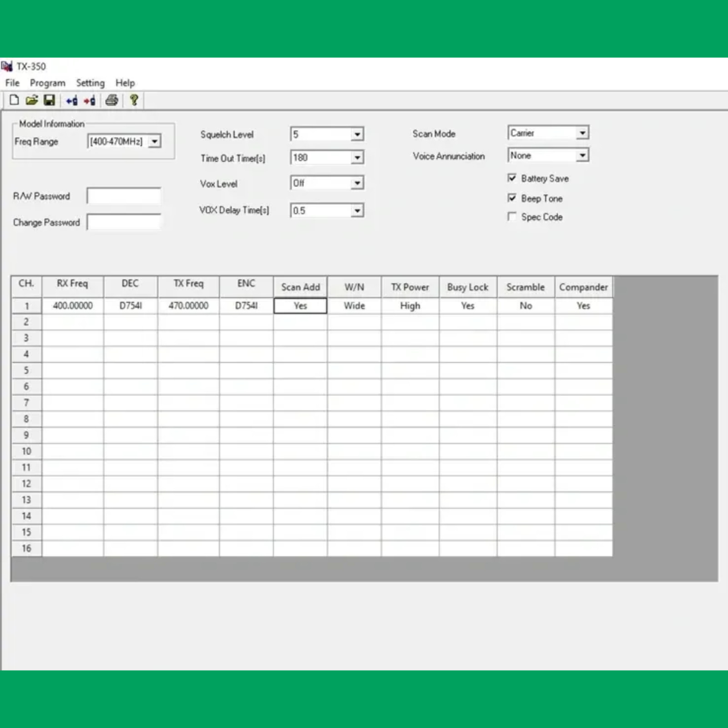
Task: Open the Time Out Timer dropdown
Action: 358,157
